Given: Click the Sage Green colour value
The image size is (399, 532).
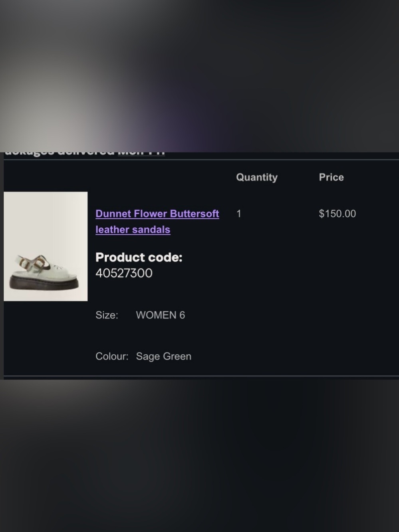Looking at the screenshot, I should pyautogui.click(x=164, y=356).
